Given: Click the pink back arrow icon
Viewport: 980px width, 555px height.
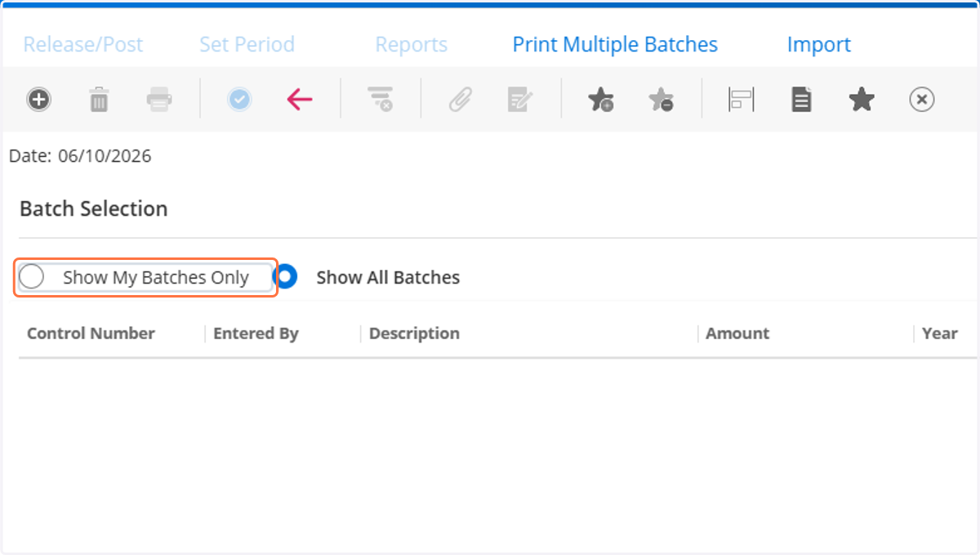Looking at the screenshot, I should point(300,100).
